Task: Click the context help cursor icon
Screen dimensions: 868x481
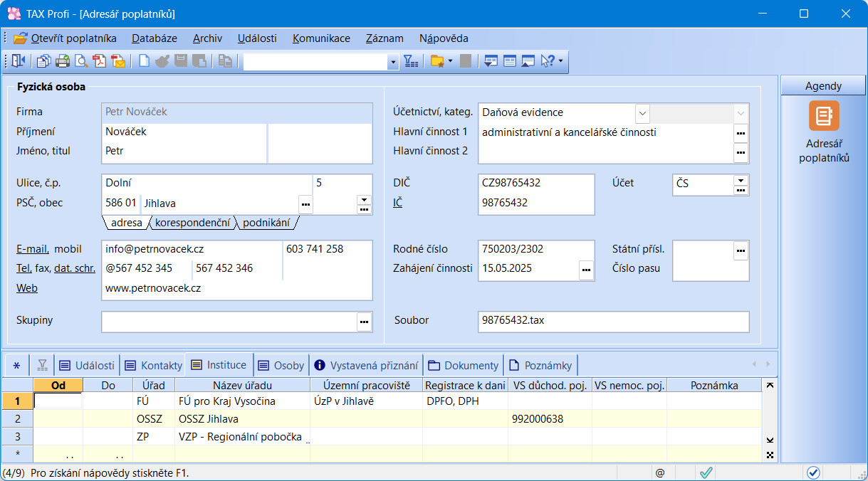Action: (547, 61)
